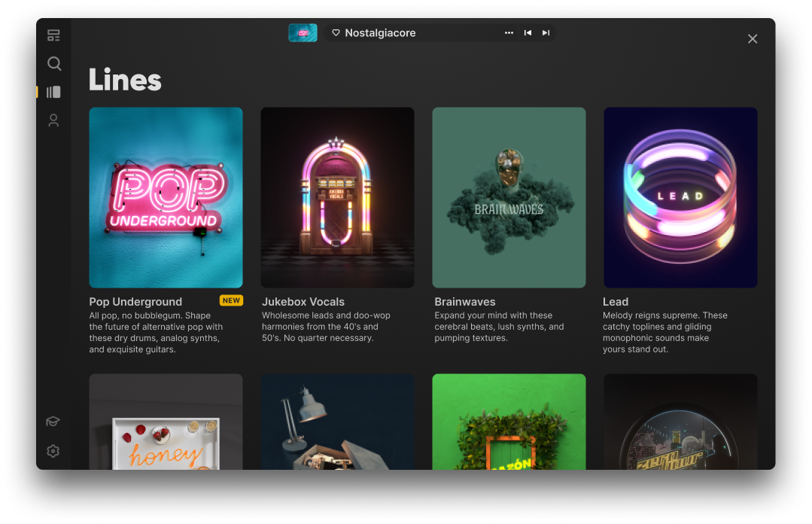Screen dimensions: 812x524
Task: Open the three-dot more options menu
Action: tap(509, 32)
